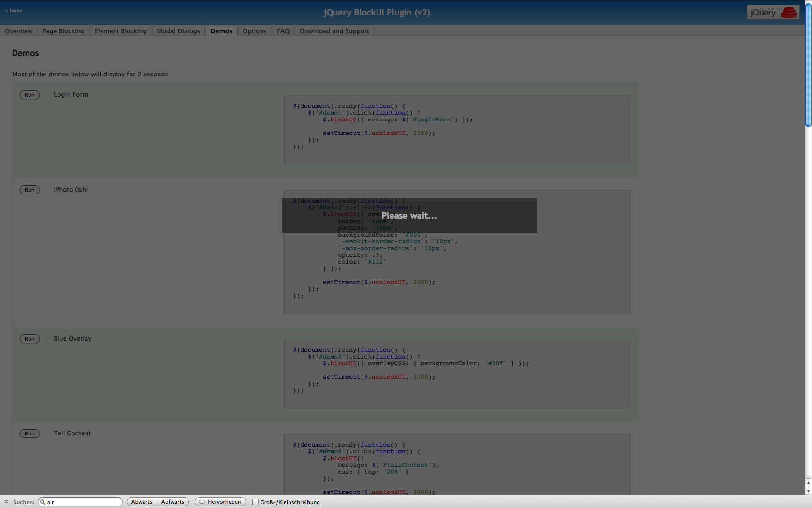Click the scrollbar up arrow

tap(808, 483)
